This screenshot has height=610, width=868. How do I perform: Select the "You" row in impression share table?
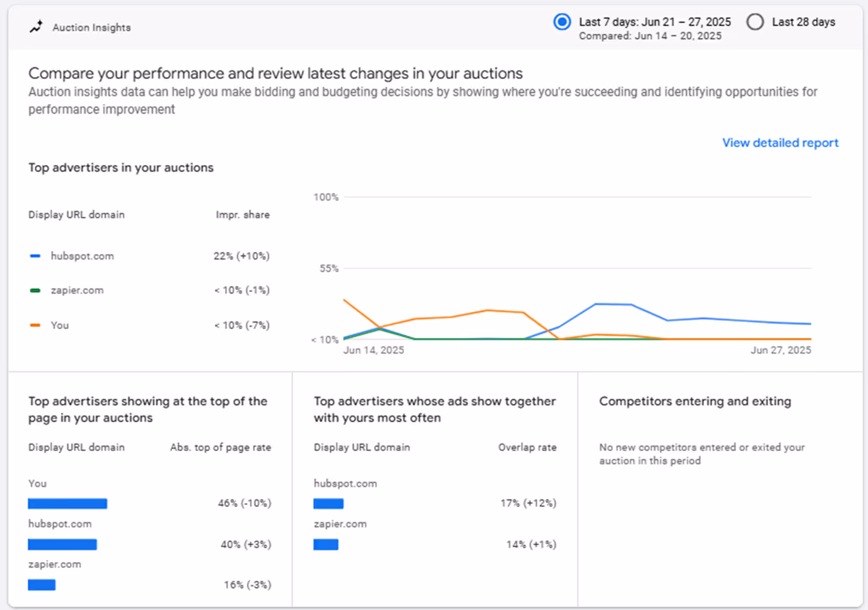click(x=59, y=325)
